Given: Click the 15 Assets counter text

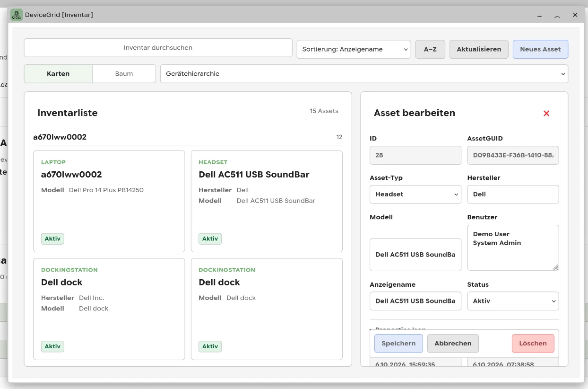Looking at the screenshot, I should point(324,111).
